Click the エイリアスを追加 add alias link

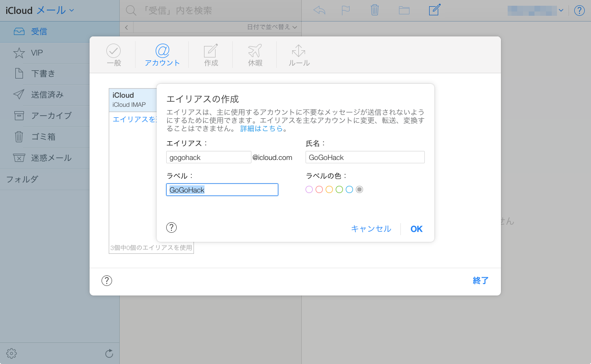[x=135, y=119]
